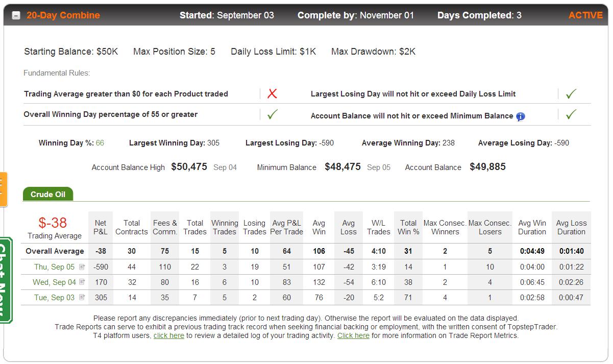Click the Net P&L column header
Screen dimensions: 613x364
pos(101,227)
